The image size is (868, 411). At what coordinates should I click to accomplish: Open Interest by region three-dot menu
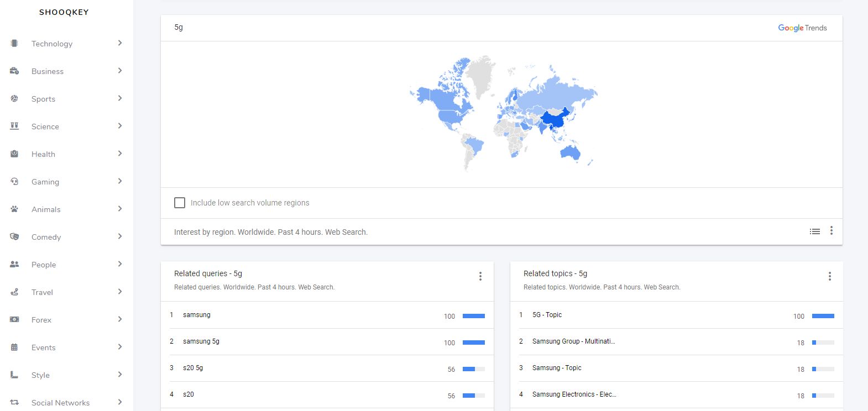832,231
